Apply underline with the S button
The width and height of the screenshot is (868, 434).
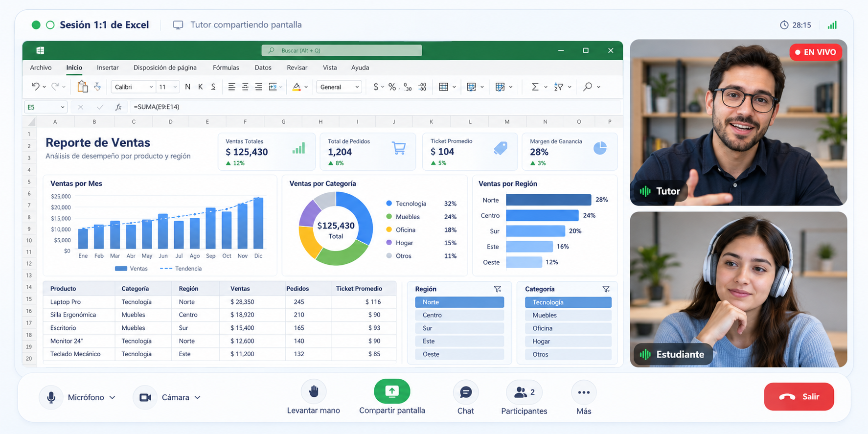213,87
